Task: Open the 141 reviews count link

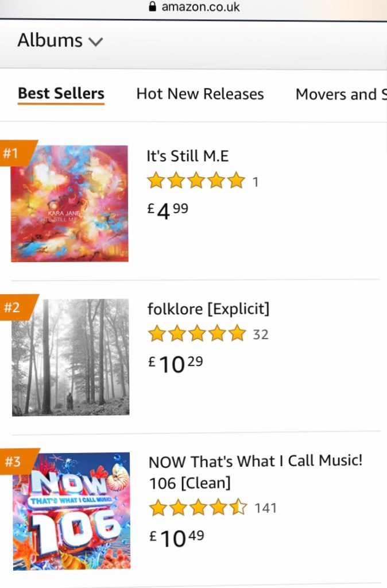Action: [x=265, y=508]
